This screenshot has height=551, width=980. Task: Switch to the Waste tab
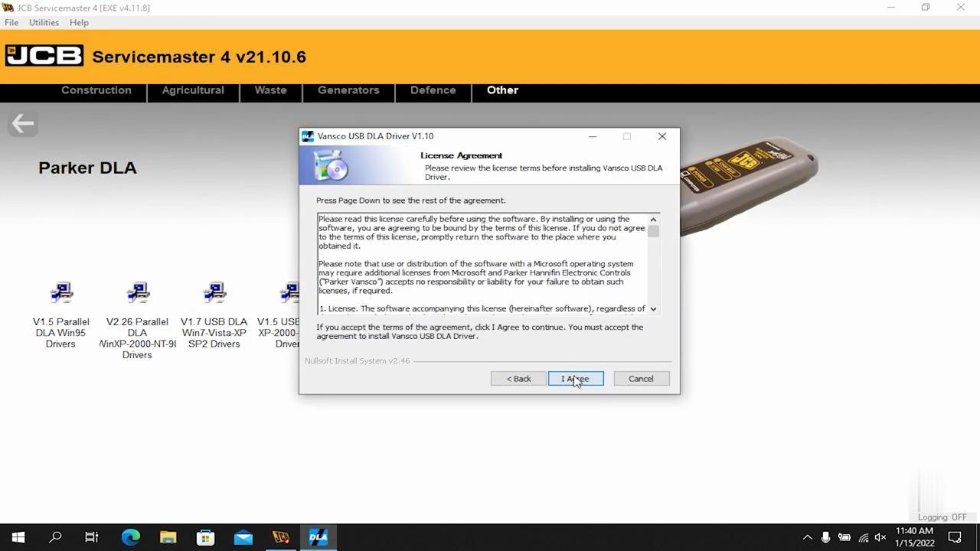coord(271,90)
